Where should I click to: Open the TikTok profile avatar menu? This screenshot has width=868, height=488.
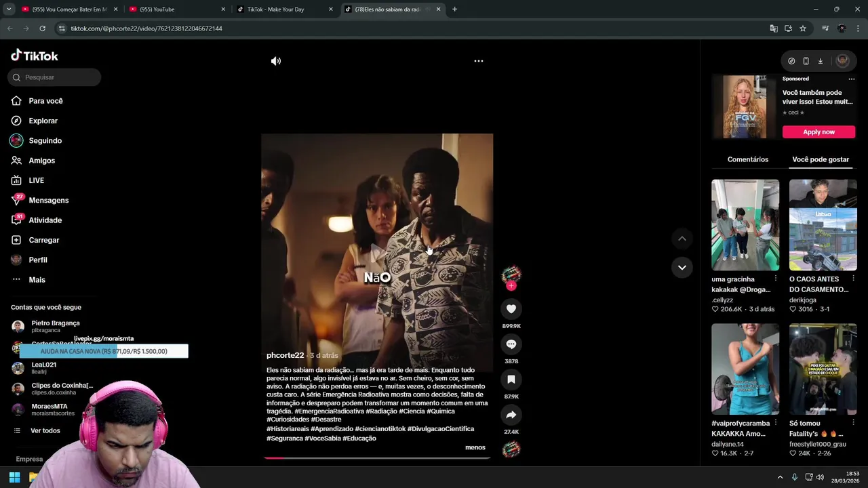point(842,61)
